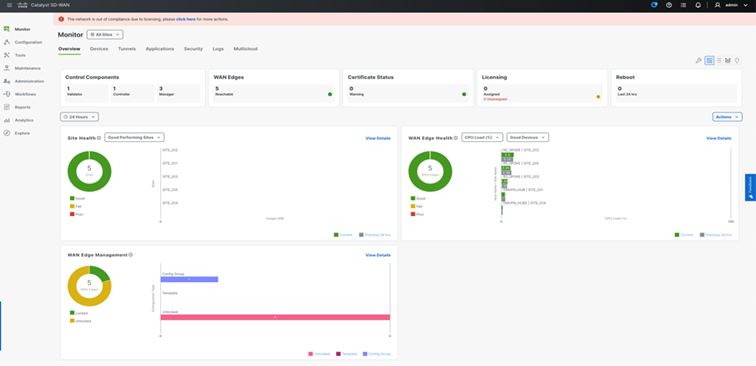Click the Reports sidebar icon

[x=7, y=107]
